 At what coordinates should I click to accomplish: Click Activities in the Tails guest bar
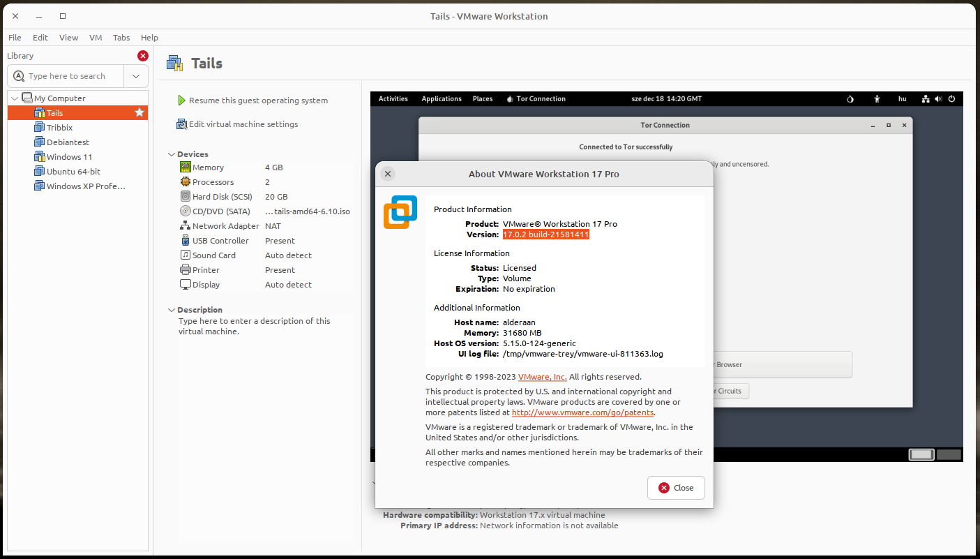(393, 99)
